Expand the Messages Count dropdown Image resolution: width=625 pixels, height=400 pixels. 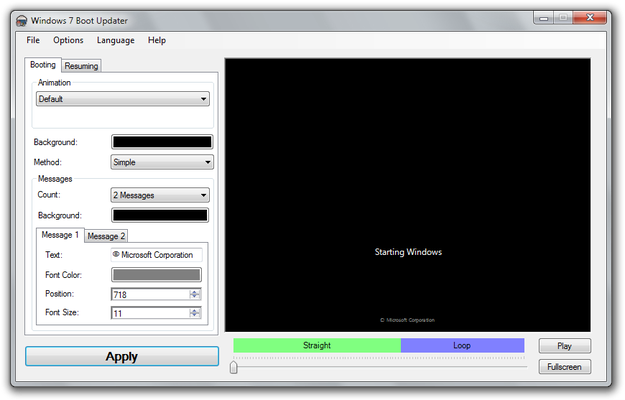click(x=159, y=195)
